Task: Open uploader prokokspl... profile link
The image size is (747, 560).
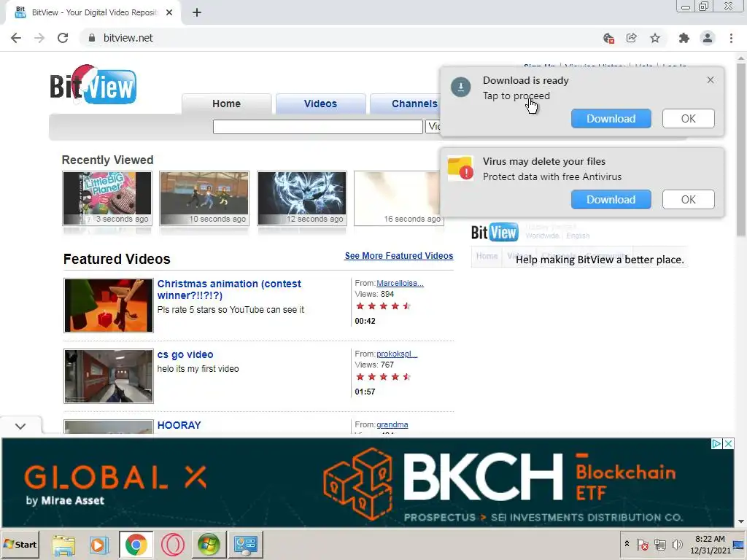Action: [397, 354]
